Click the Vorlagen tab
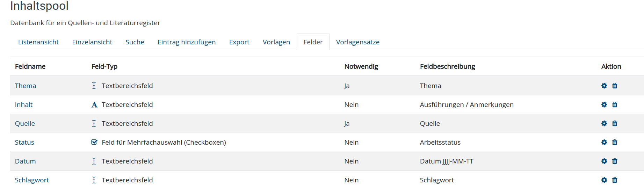 276,42
